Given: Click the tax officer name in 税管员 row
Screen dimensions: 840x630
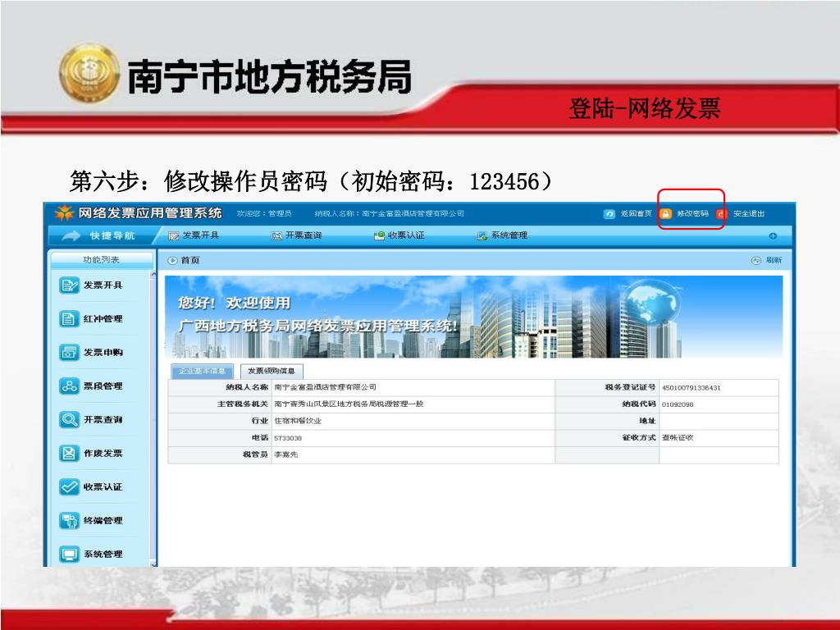Looking at the screenshot, I should [285, 454].
